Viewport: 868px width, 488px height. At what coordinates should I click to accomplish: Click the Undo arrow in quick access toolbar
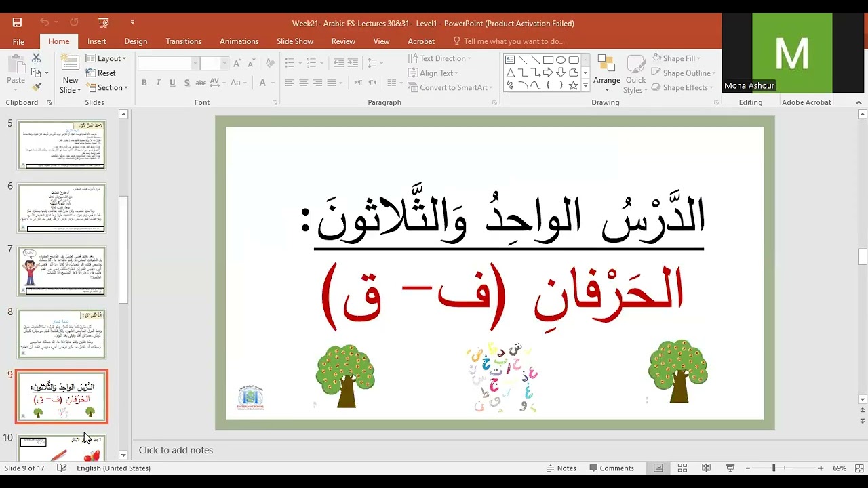44,22
